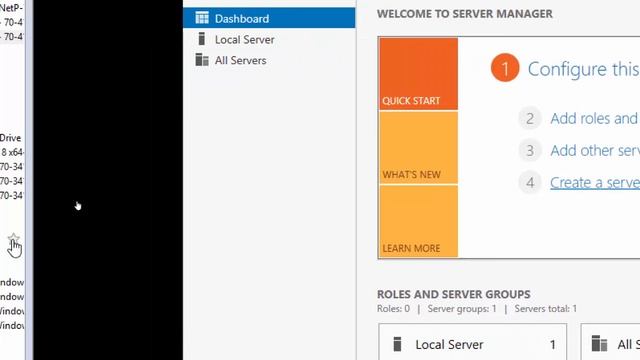Select the What's New tile
The image size is (640, 360).
coord(418,148)
